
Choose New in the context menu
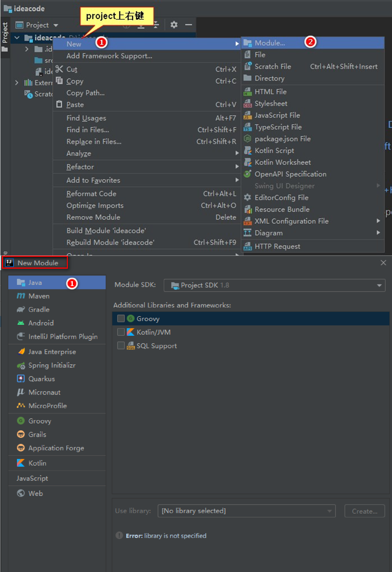tap(147, 44)
